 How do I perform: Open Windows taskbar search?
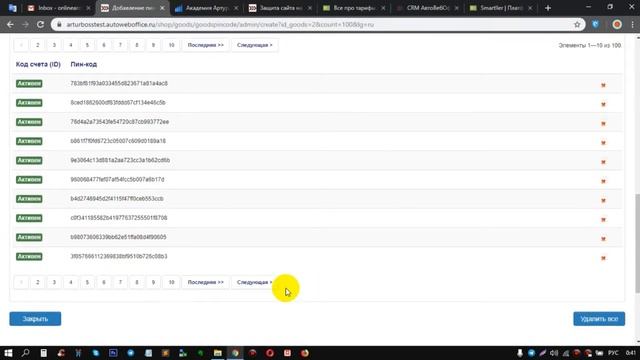coord(25,353)
